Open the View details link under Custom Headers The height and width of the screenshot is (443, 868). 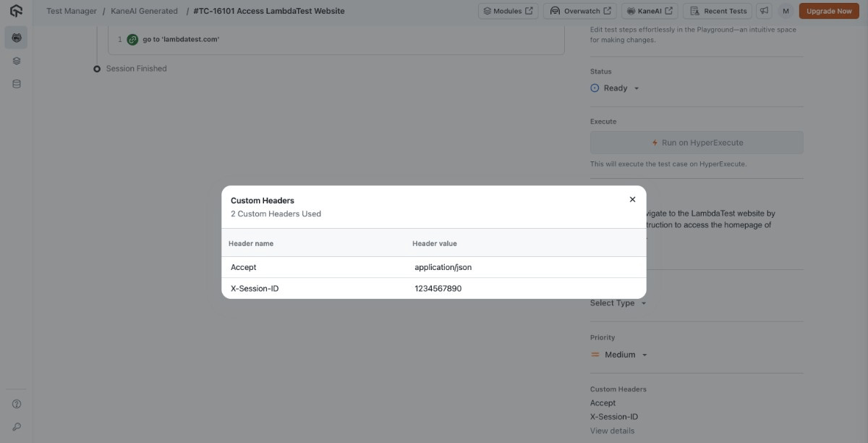(611, 430)
